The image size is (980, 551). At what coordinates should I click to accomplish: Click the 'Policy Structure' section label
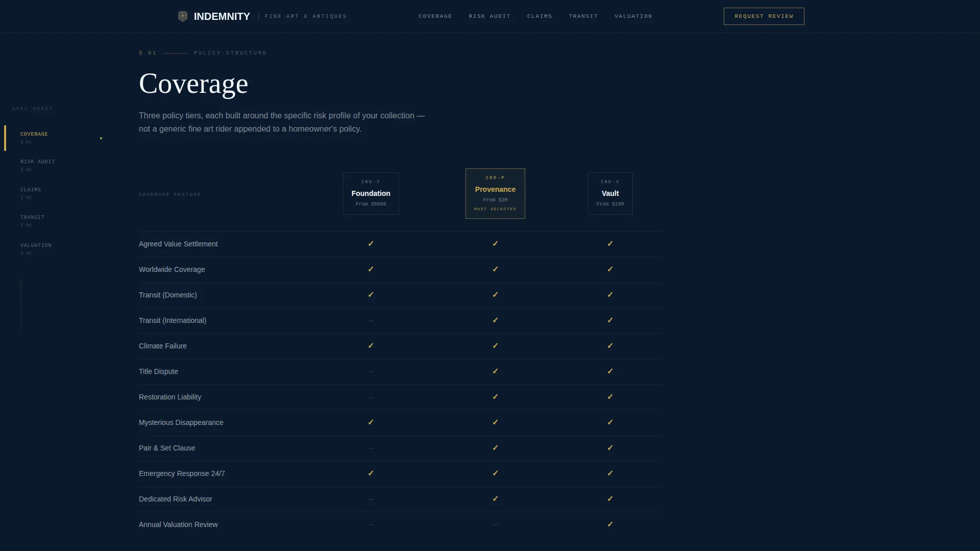(230, 53)
